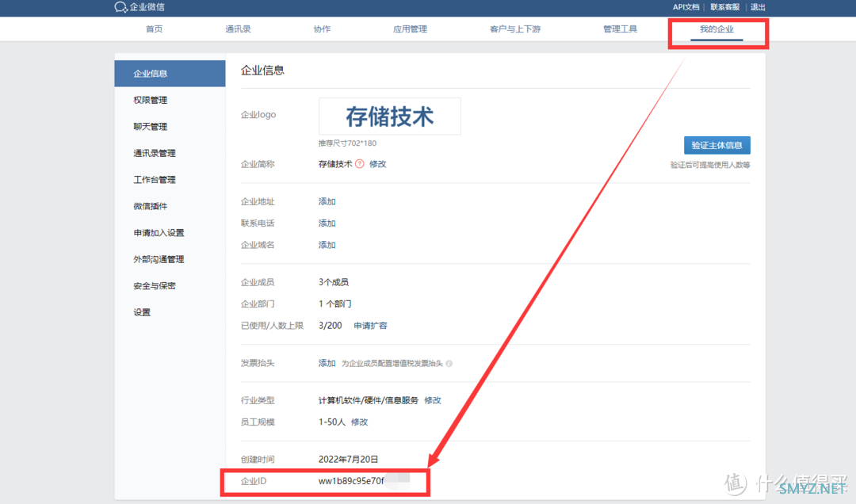Switch to the 管理工具 tab
The height and width of the screenshot is (504, 856).
coord(620,29)
